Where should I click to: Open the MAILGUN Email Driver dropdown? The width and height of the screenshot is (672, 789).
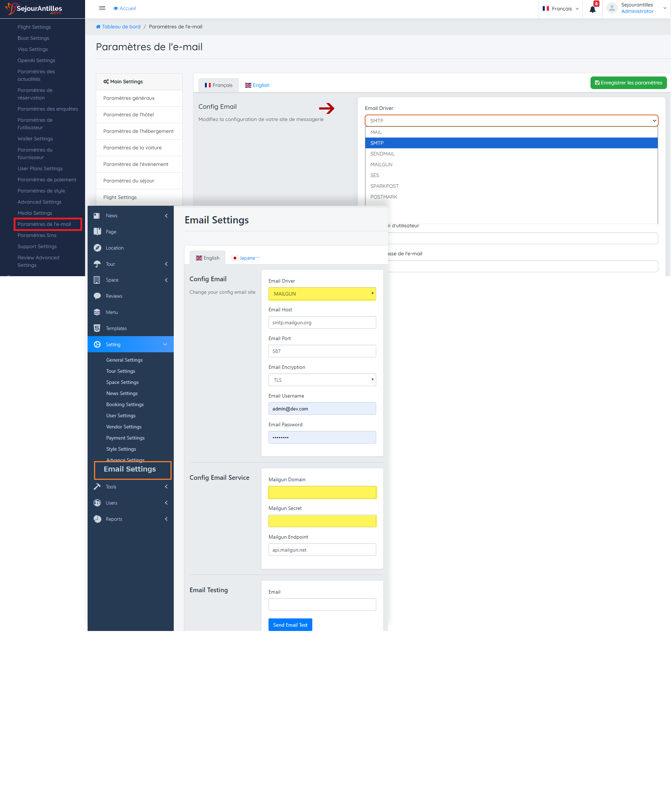[x=322, y=294]
